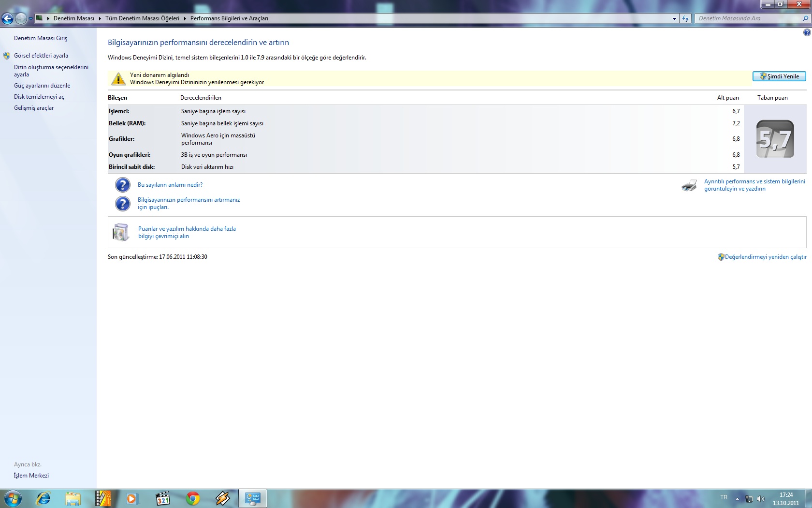Screen dimensions: 812x508
Task: Click the Grafikler row label
Action: pyautogui.click(x=122, y=139)
